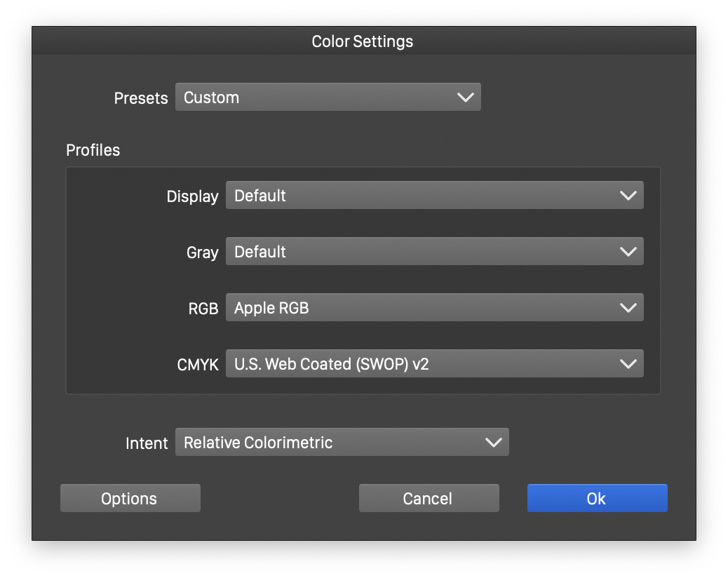Select the Custom preset text
Screen dimensions: 728x578
pyautogui.click(x=210, y=98)
